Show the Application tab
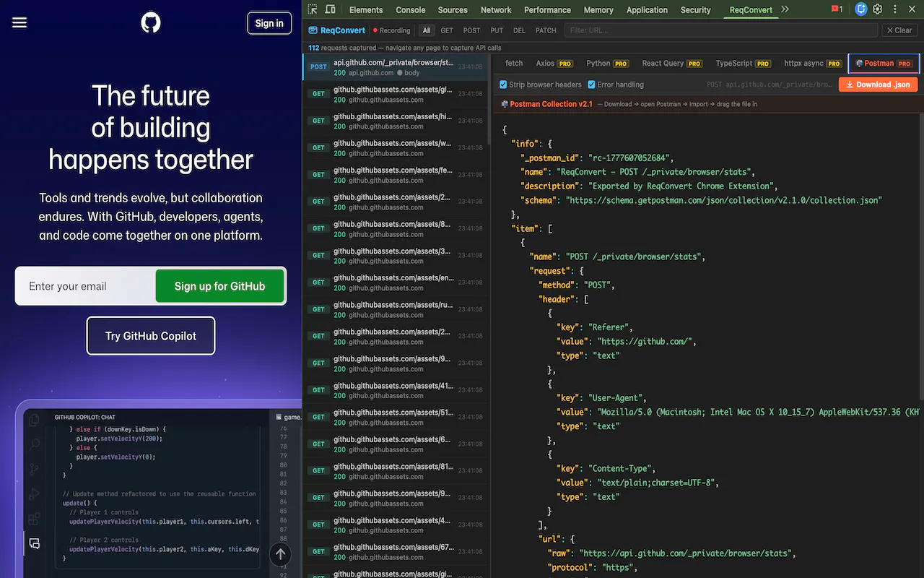 (x=647, y=9)
